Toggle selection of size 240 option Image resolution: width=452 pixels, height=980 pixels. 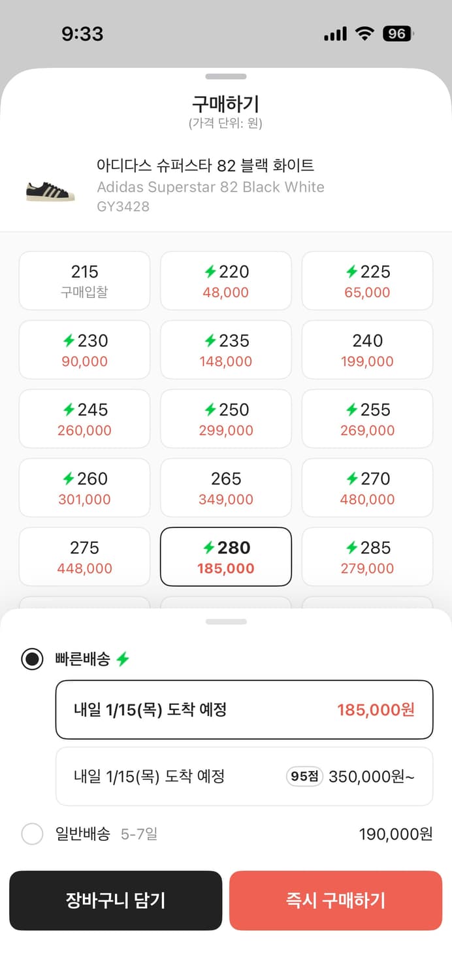[366, 350]
